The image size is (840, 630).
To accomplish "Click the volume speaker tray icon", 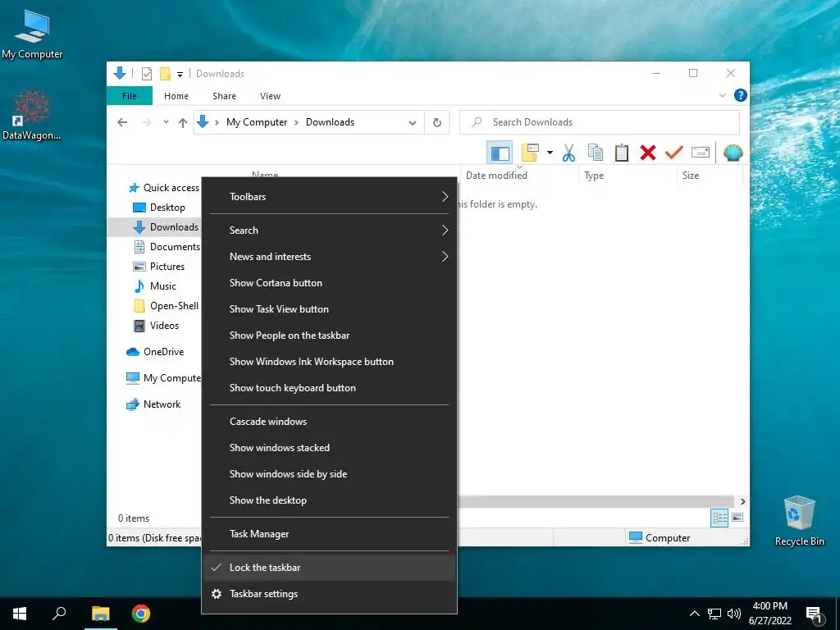I will tap(734, 614).
